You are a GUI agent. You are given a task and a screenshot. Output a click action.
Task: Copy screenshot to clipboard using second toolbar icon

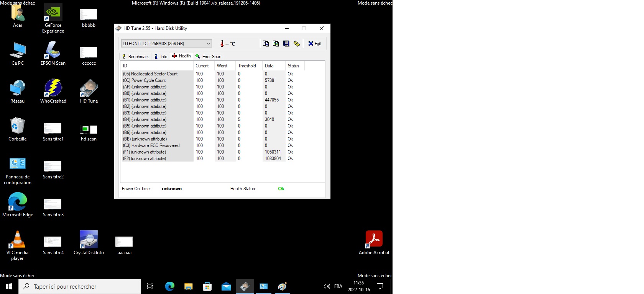[x=276, y=44]
